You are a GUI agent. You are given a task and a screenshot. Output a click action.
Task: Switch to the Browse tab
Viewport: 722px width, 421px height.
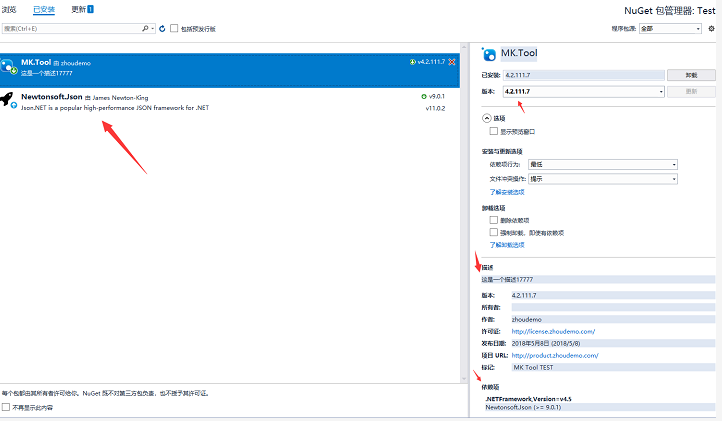[9, 9]
